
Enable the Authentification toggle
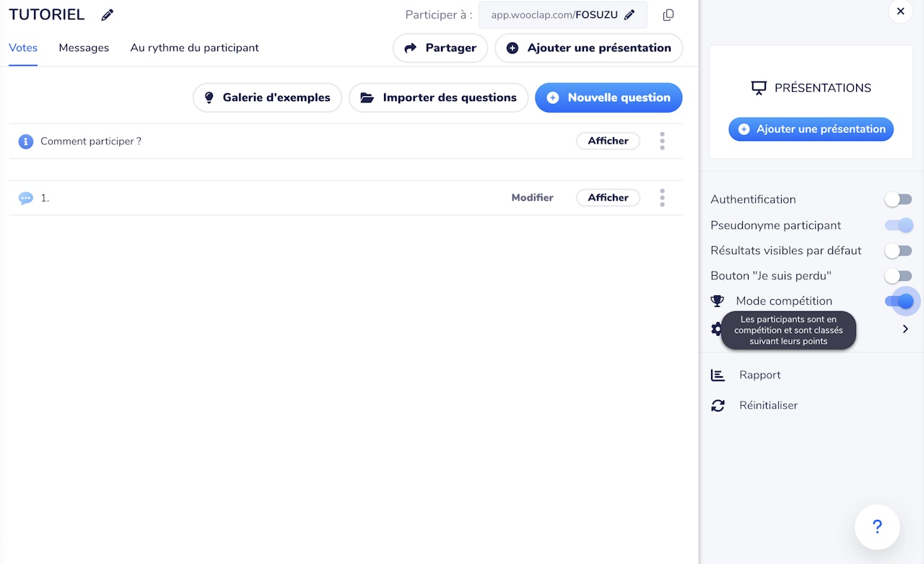898,199
